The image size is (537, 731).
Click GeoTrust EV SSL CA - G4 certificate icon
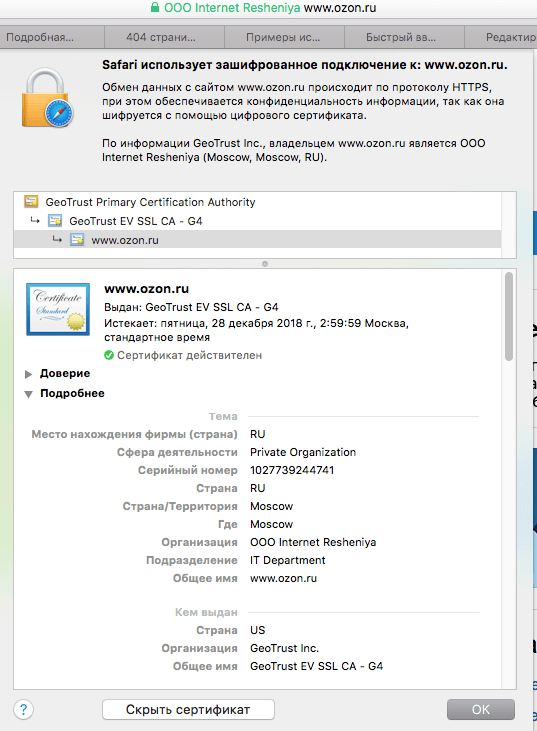click(x=55, y=221)
